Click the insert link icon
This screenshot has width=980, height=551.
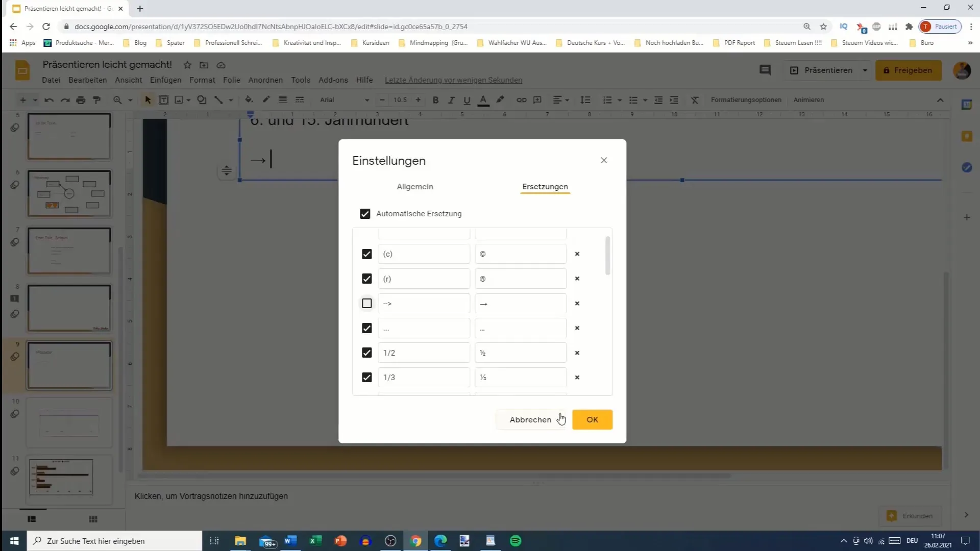(521, 100)
